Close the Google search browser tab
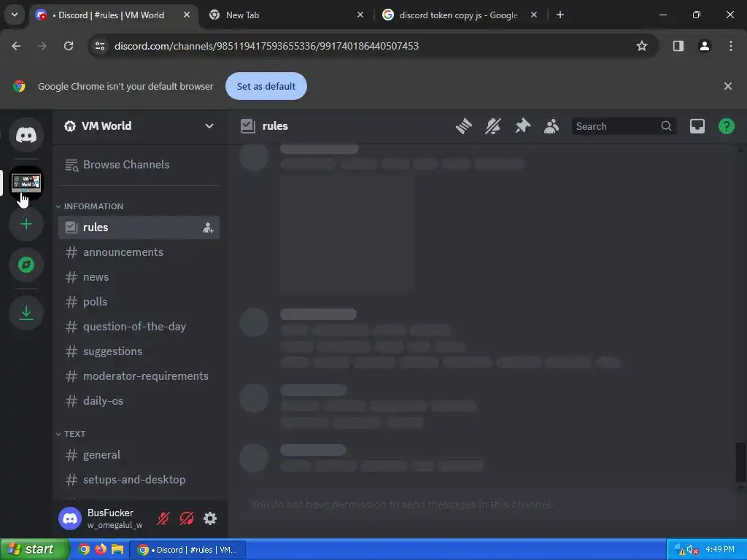Image resolution: width=747 pixels, height=560 pixels. click(x=533, y=15)
